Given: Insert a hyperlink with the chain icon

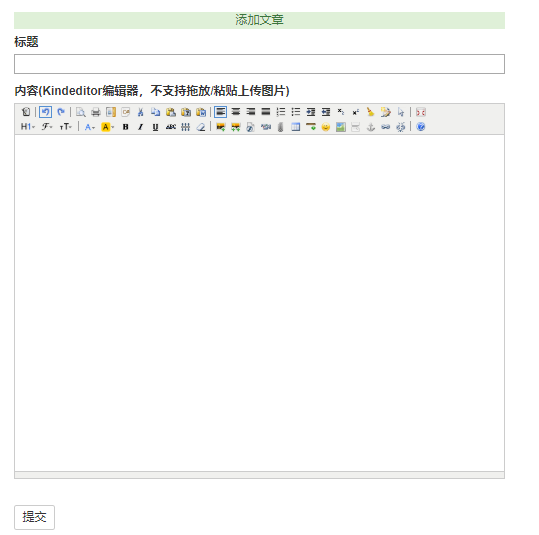Looking at the screenshot, I should (x=386, y=127).
